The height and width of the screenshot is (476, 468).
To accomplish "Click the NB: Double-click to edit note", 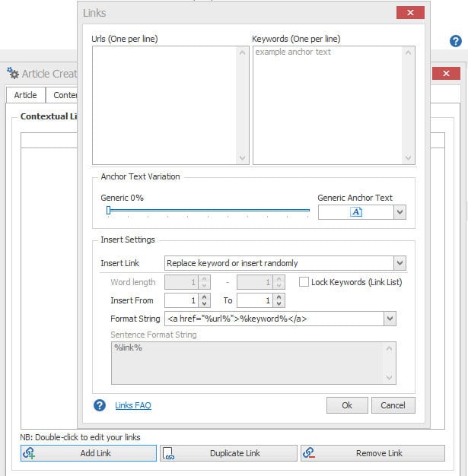I will (80, 437).
